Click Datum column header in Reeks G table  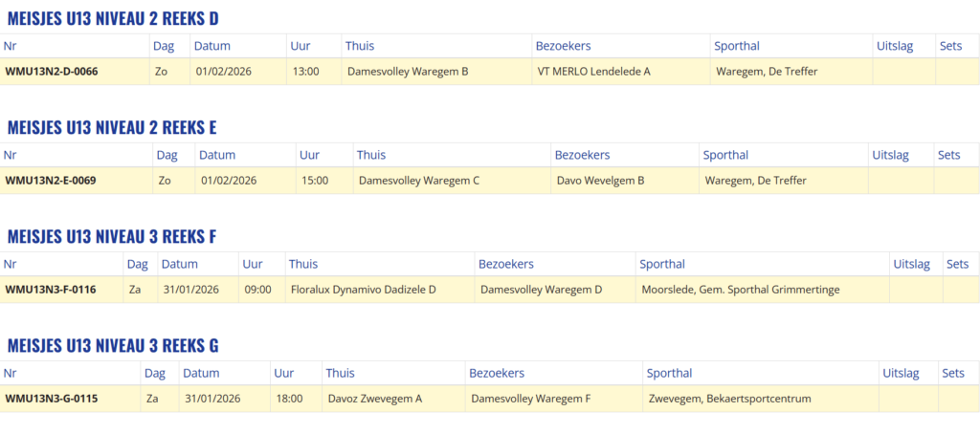pos(201,373)
